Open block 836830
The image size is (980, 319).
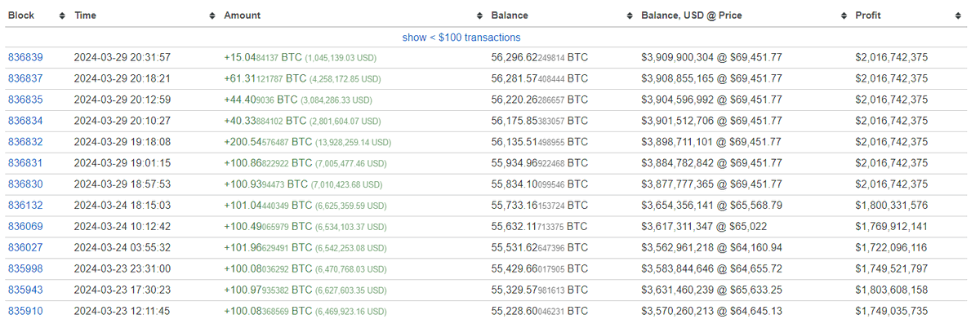coord(25,184)
